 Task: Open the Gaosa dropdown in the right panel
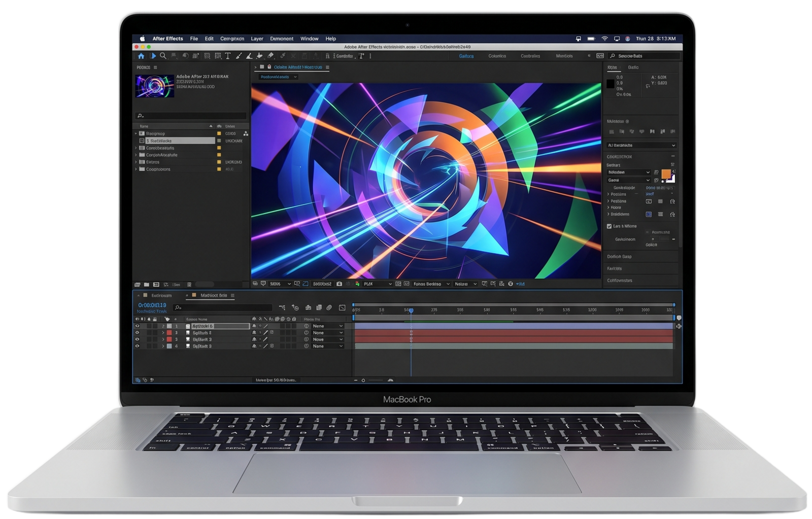click(628, 180)
